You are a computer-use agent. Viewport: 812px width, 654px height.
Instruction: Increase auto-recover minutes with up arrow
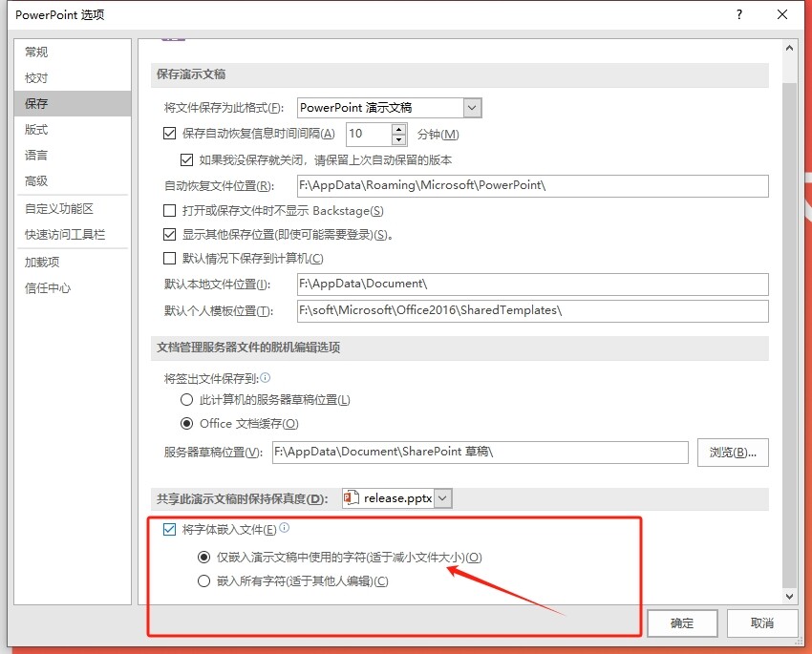coord(398,129)
